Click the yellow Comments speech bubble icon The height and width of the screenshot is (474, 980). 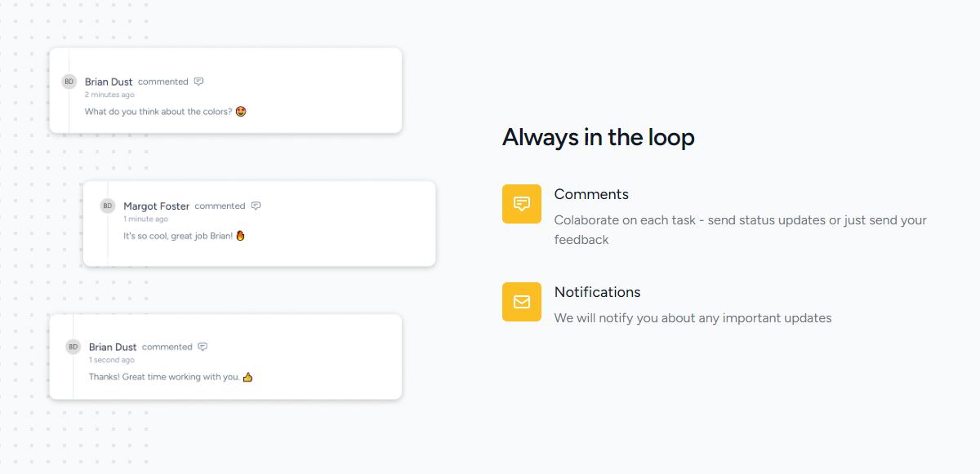tap(522, 204)
